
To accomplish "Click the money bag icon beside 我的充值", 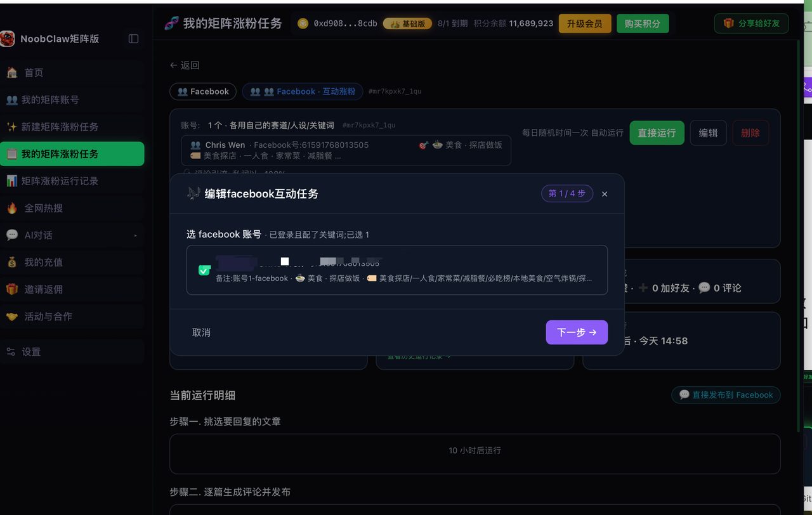I will tap(11, 263).
